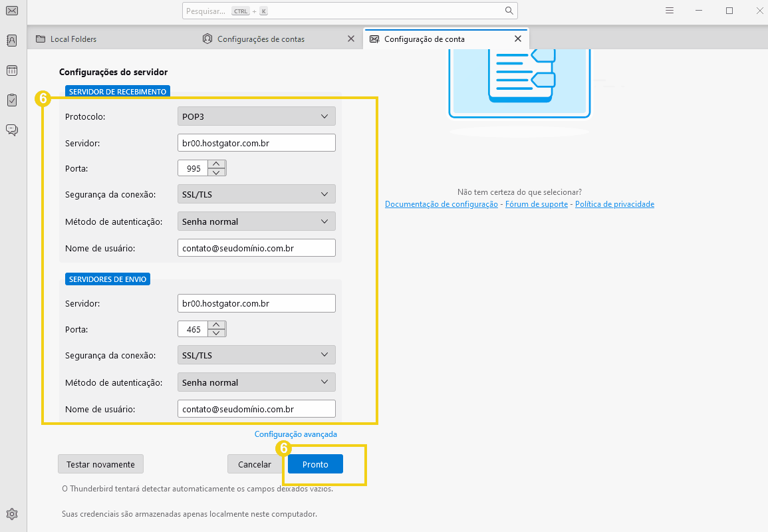768x532 pixels.
Task: Open the Calendar from the sidebar
Action: [x=11, y=70]
